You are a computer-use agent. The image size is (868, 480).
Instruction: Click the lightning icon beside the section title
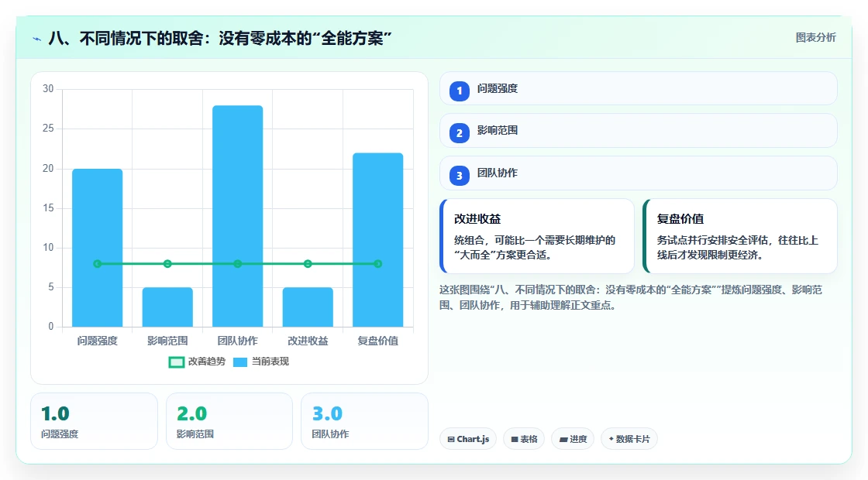tap(37, 39)
